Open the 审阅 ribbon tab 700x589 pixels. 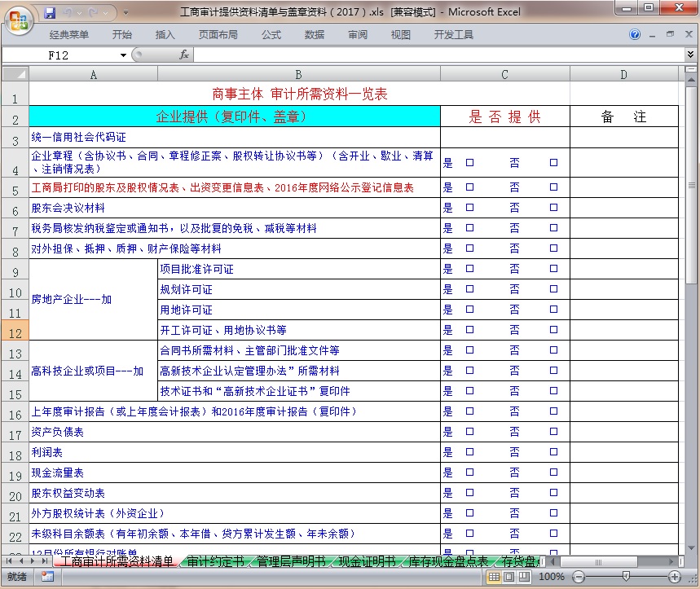pyautogui.click(x=358, y=35)
